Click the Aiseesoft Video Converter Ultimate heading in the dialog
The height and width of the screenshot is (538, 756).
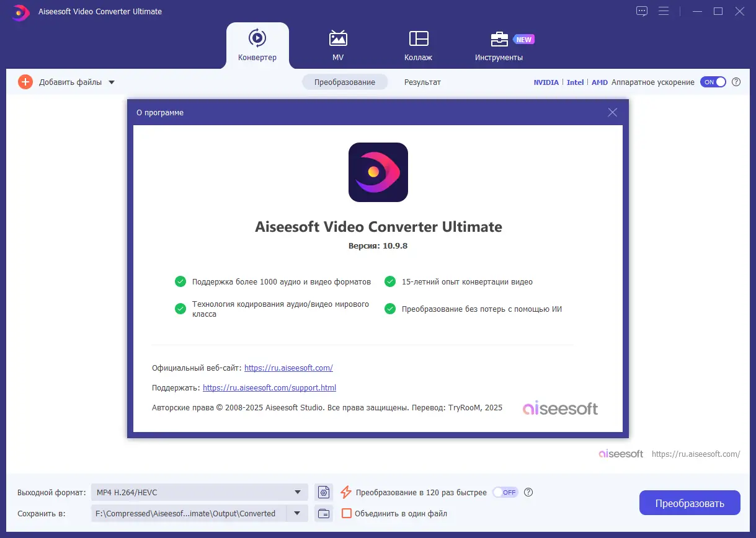pos(378,227)
